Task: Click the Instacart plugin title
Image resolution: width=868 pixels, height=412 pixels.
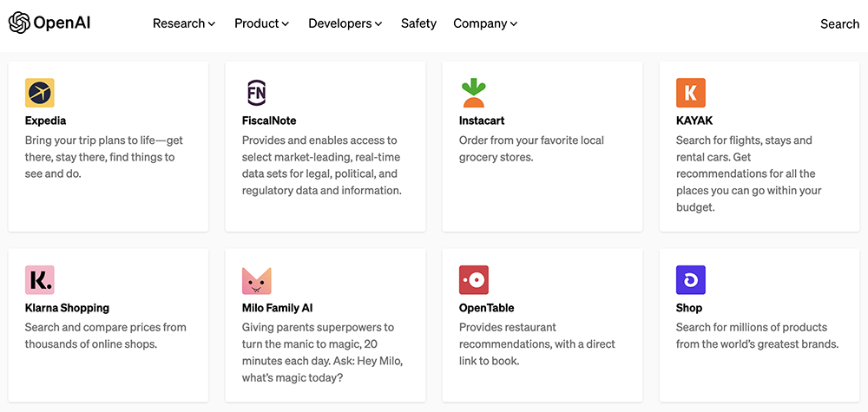Action: [482, 121]
